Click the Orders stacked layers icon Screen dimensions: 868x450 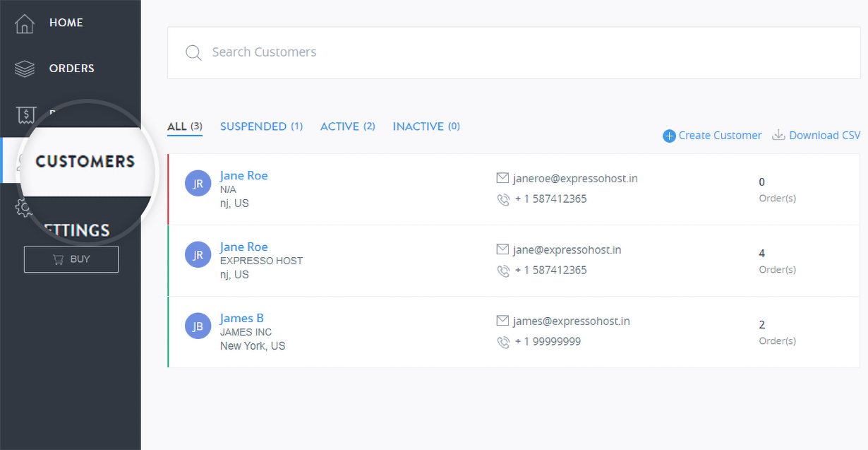[x=25, y=69]
